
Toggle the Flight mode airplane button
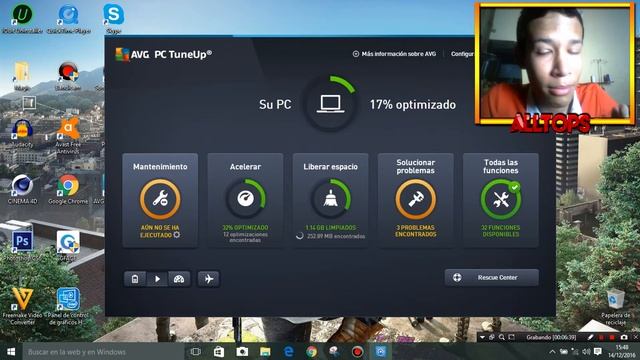[x=209, y=279]
